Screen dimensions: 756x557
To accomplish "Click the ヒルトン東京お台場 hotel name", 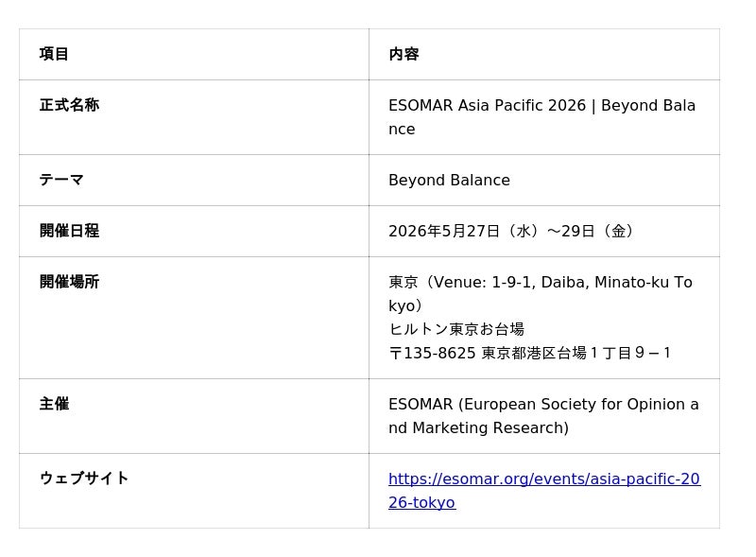I will [x=456, y=329].
